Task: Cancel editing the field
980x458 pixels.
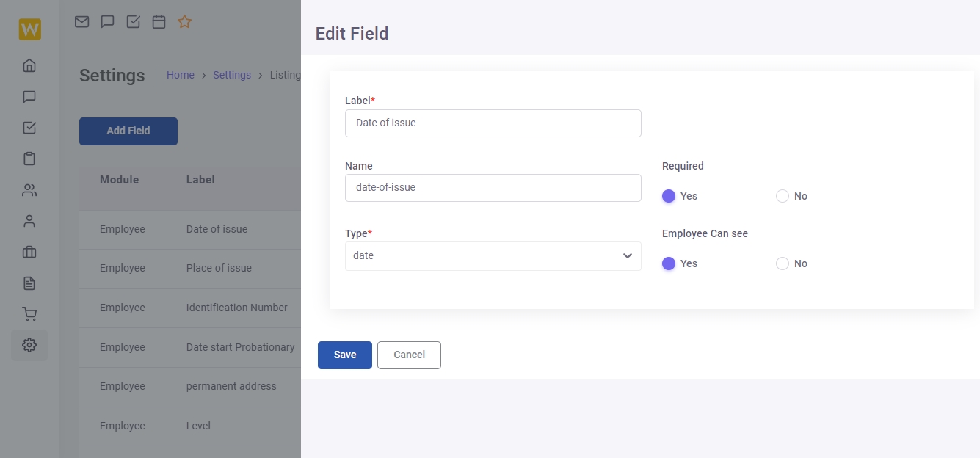Action: coord(409,355)
